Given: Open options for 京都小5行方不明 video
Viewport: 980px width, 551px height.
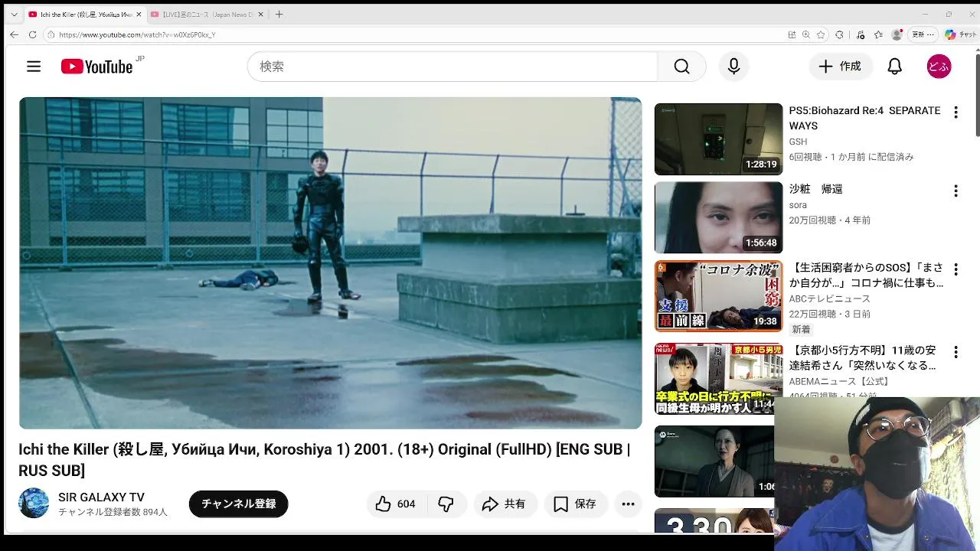Looking at the screenshot, I should 955,352.
